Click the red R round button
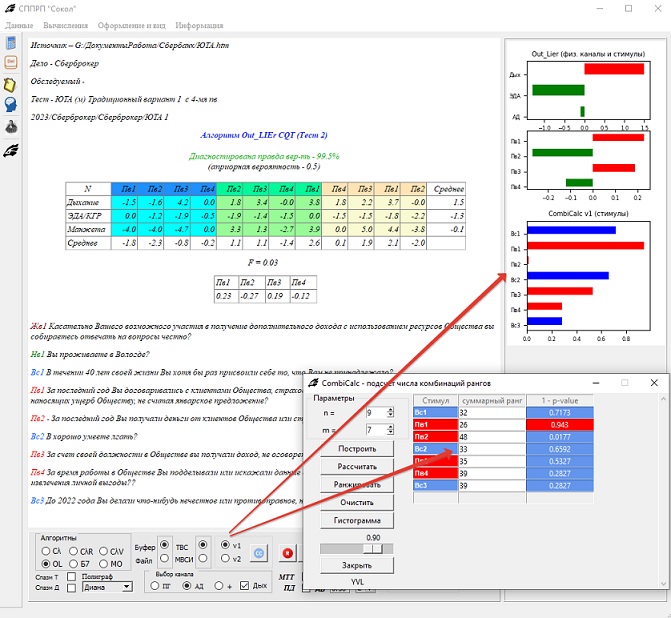The height and width of the screenshot is (618, 671). tap(288, 553)
